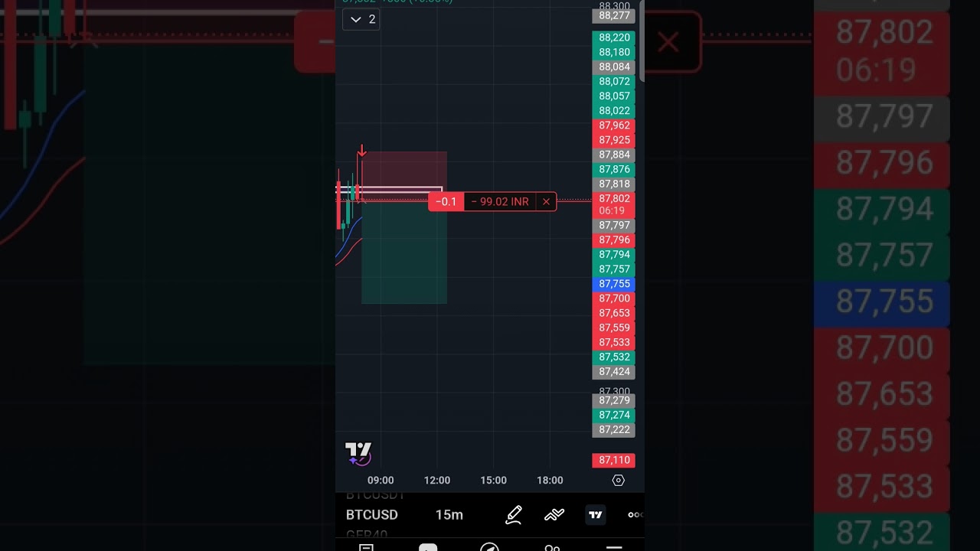
Task: Tap the 87,559 price label
Action: pos(614,328)
